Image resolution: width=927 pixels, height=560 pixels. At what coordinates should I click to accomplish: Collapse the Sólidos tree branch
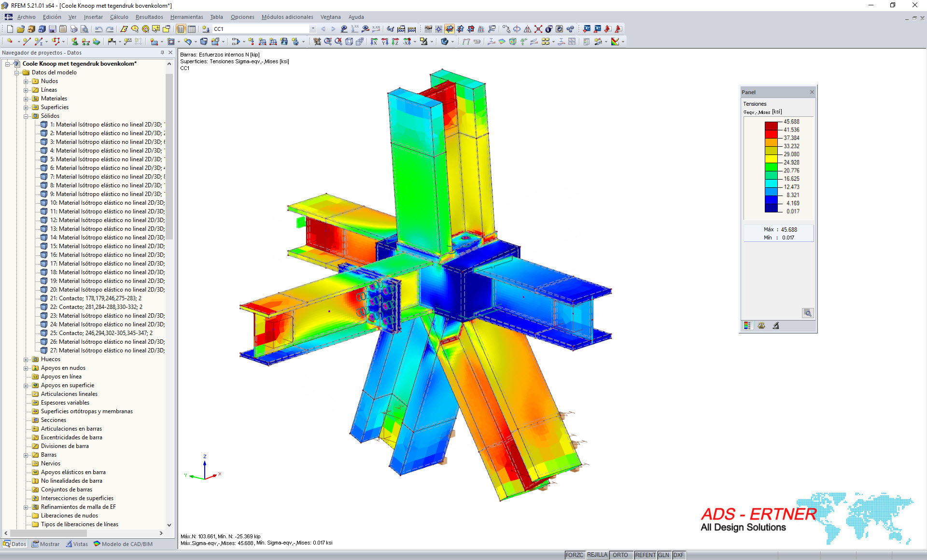click(x=26, y=116)
